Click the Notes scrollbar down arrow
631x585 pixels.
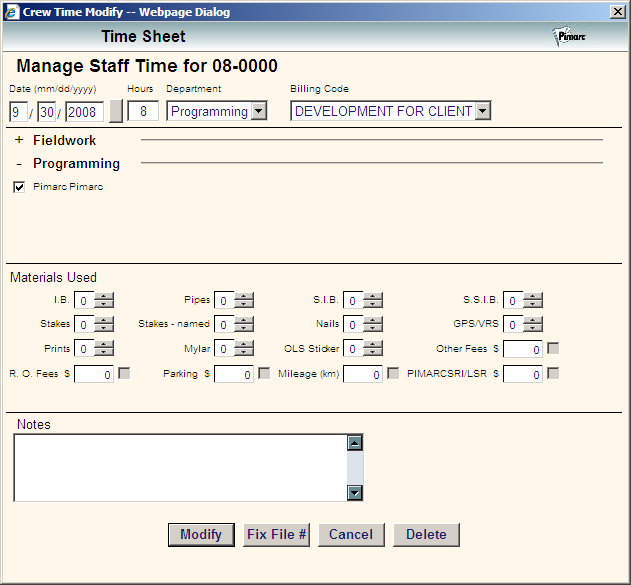(x=355, y=492)
